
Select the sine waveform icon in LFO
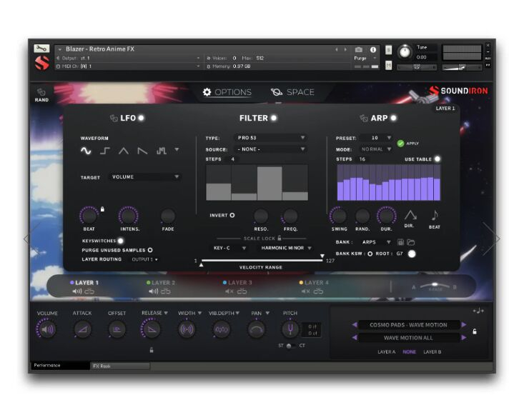[x=86, y=151]
